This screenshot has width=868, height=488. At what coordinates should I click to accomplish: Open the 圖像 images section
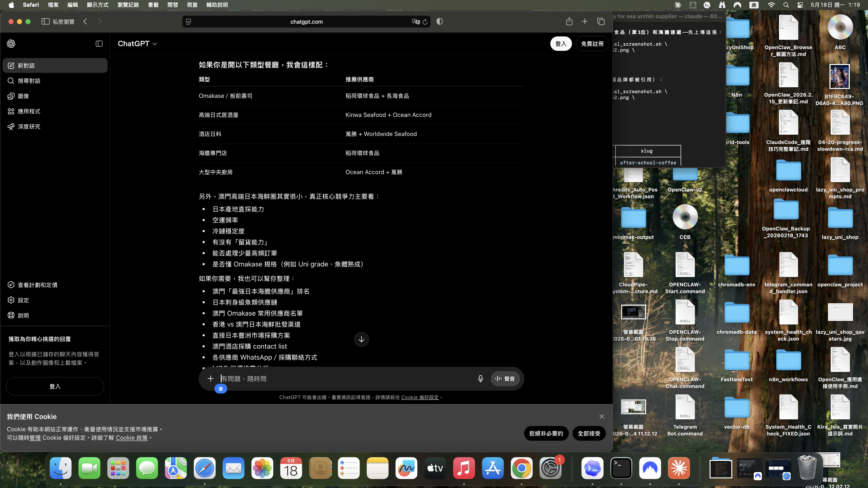point(55,96)
